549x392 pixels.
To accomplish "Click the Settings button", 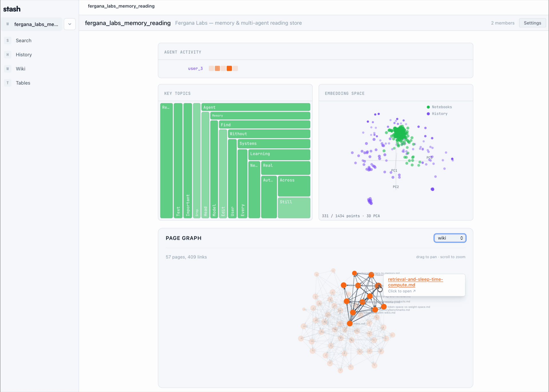I will [532, 23].
